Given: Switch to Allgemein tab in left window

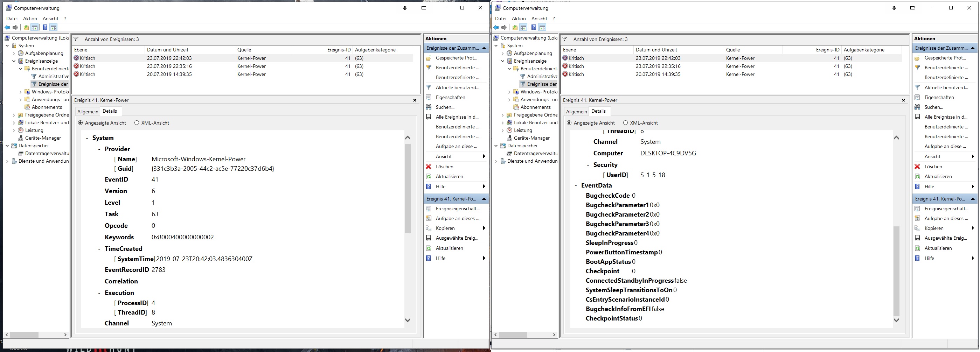Looking at the screenshot, I should [x=88, y=111].
